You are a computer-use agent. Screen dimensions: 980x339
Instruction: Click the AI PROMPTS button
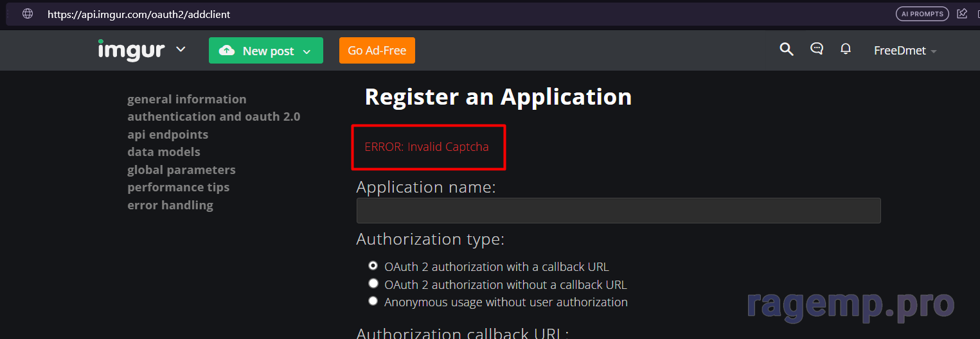pos(922,13)
